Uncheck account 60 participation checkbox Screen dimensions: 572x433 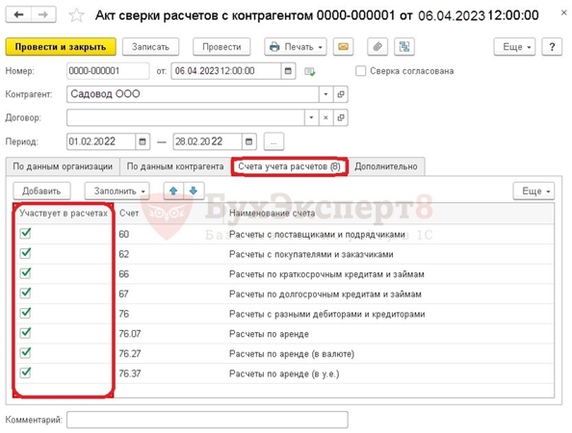point(26,233)
